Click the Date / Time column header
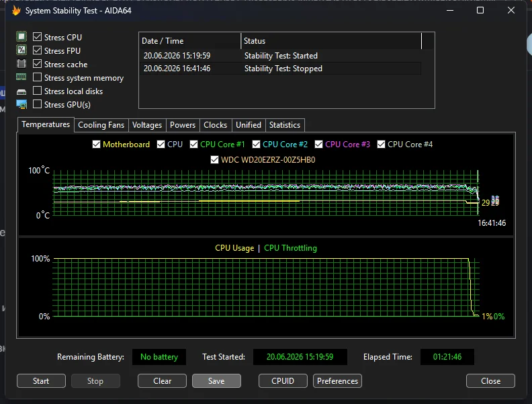Screen dimensions: 532x404 tap(190, 41)
